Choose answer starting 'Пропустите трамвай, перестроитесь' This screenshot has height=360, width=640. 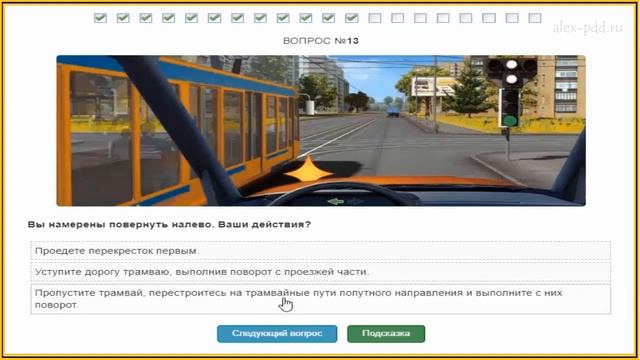coord(320,299)
